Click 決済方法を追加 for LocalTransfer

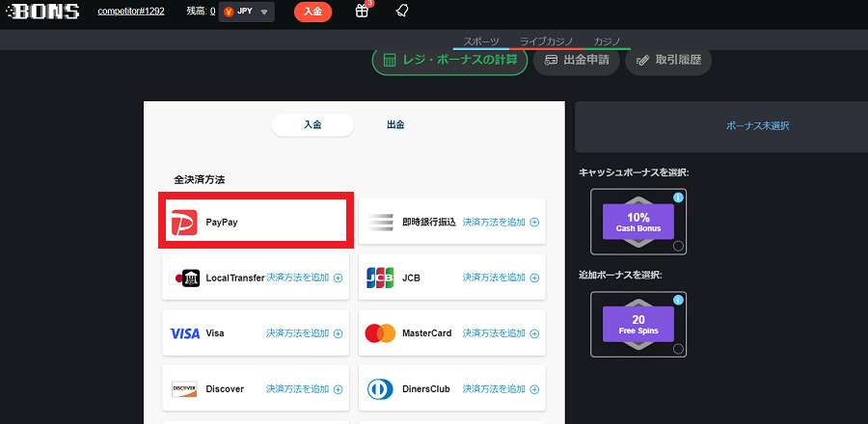[x=298, y=278]
